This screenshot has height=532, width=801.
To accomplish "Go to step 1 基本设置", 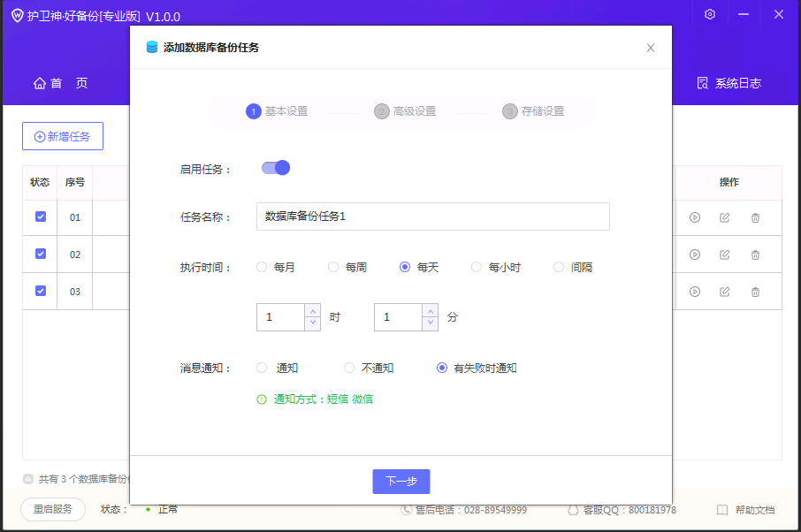I will (277, 111).
